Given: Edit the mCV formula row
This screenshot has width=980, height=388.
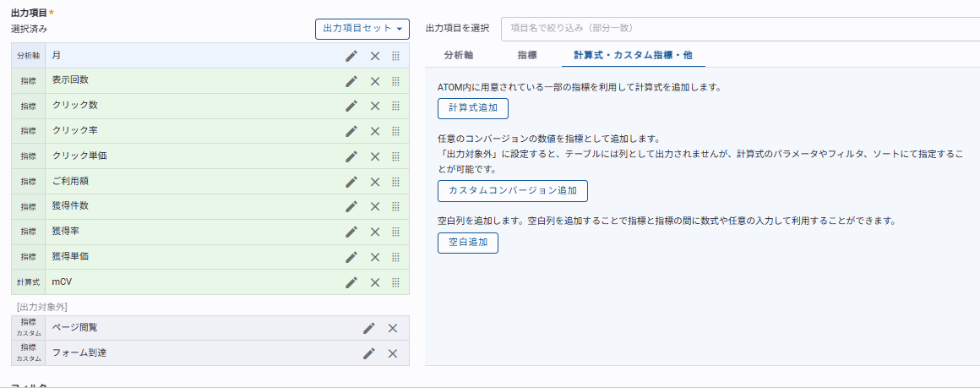Looking at the screenshot, I should pyautogui.click(x=351, y=283).
